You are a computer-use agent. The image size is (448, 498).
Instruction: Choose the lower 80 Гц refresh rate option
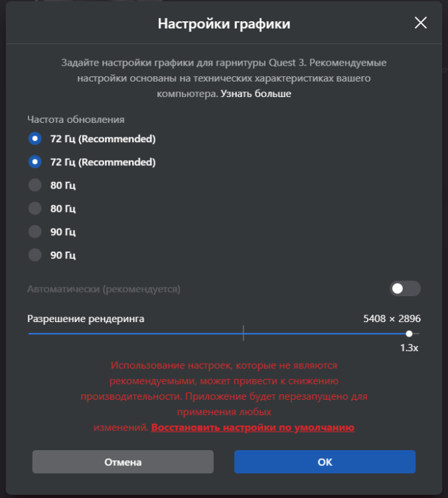coord(35,208)
